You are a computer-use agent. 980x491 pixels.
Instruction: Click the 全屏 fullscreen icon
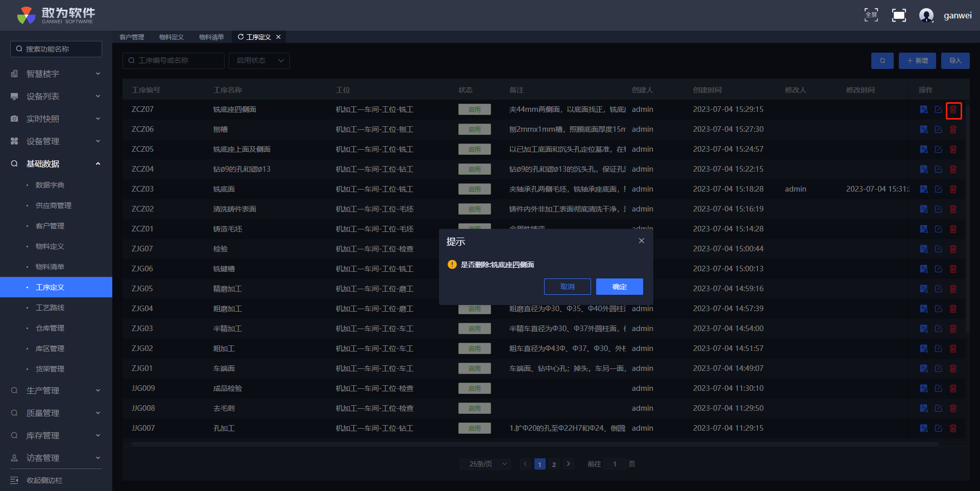coord(871,15)
